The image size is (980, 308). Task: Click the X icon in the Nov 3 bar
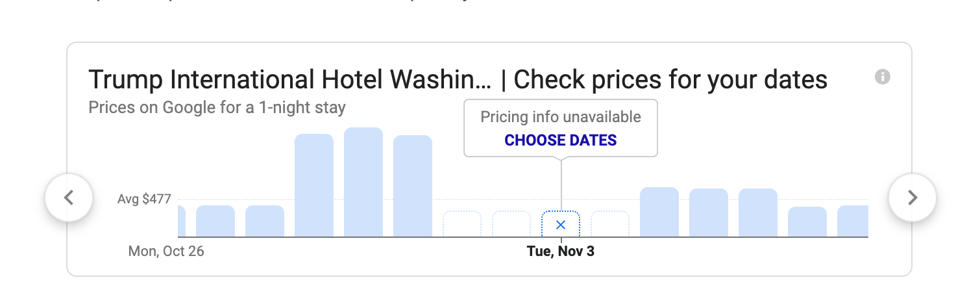tap(561, 225)
